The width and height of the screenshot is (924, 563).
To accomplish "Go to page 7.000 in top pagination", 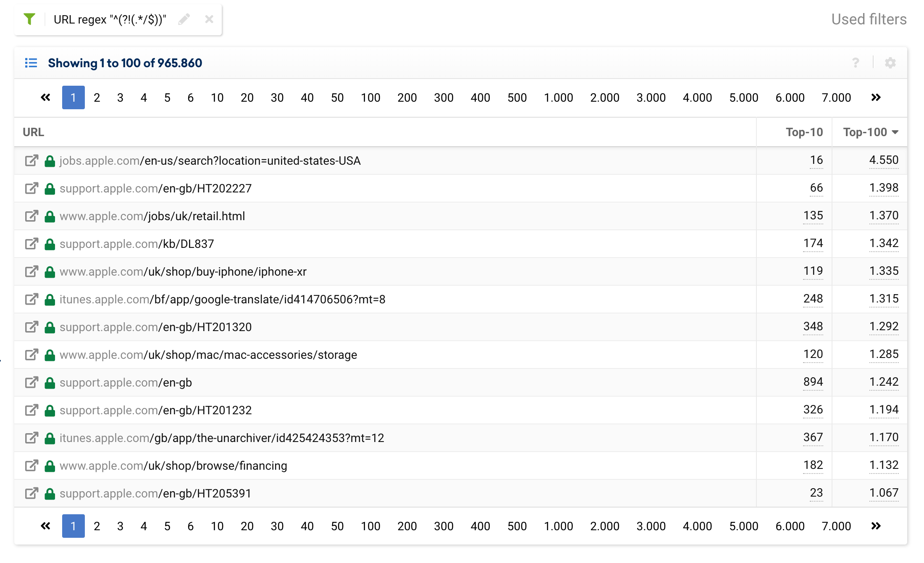I will tap(836, 97).
